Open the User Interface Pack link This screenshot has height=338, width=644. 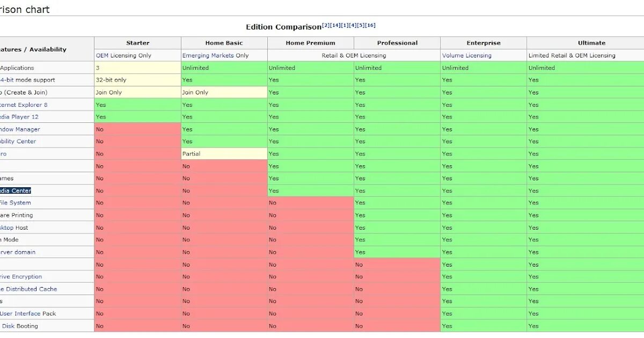tap(28, 314)
